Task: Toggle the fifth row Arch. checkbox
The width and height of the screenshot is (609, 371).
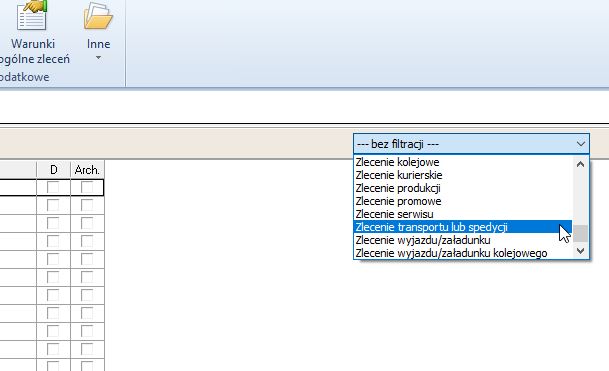Action: pyautogui.click(x=87, y=259)
